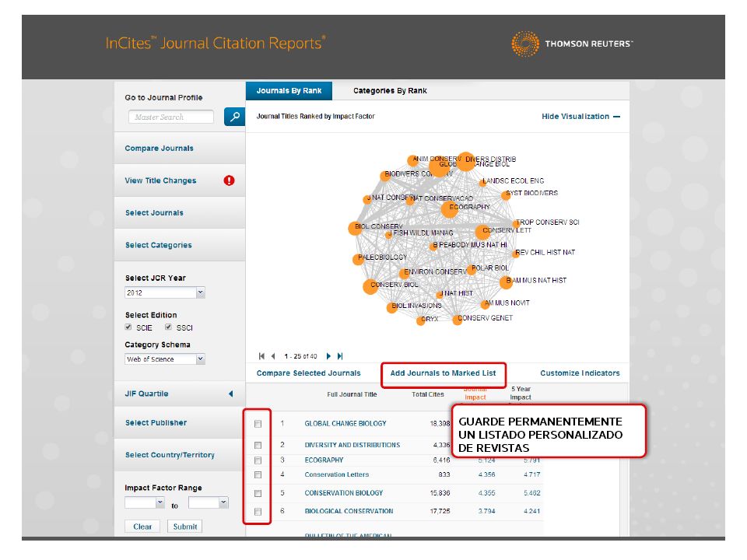Select the ORYX node in the graph
Viewport: 747px width, 560px height.
point(421,321)
